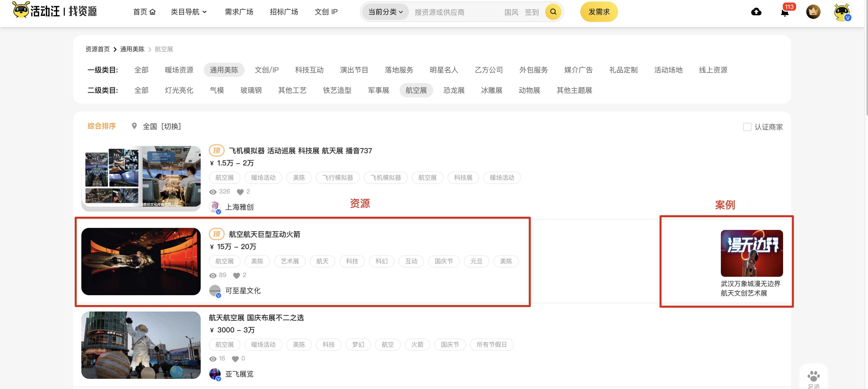This screenshot has height=389, width=868.
Task: Click the 顶 badge on 飞机模拟器 listing
Action: 217,151
